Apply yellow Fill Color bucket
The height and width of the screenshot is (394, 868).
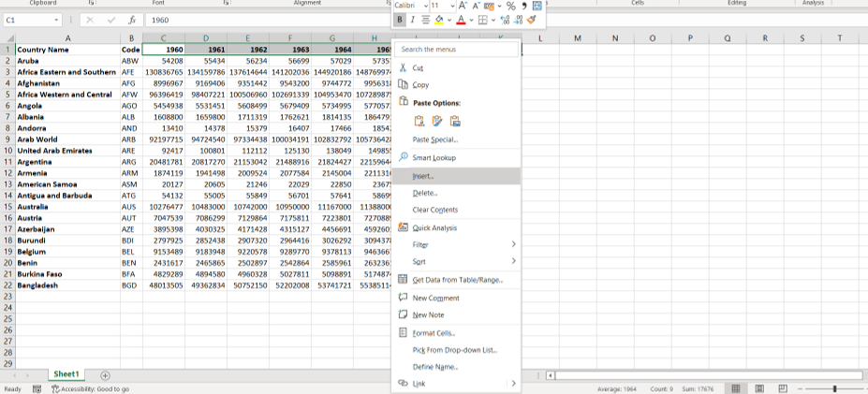click(439, 20)
